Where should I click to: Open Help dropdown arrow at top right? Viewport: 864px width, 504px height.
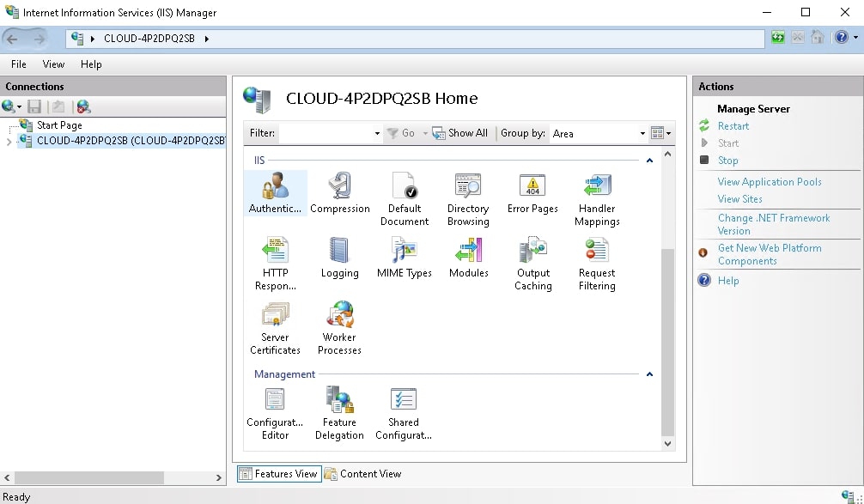pyautogui.click(x=855, y=38)
